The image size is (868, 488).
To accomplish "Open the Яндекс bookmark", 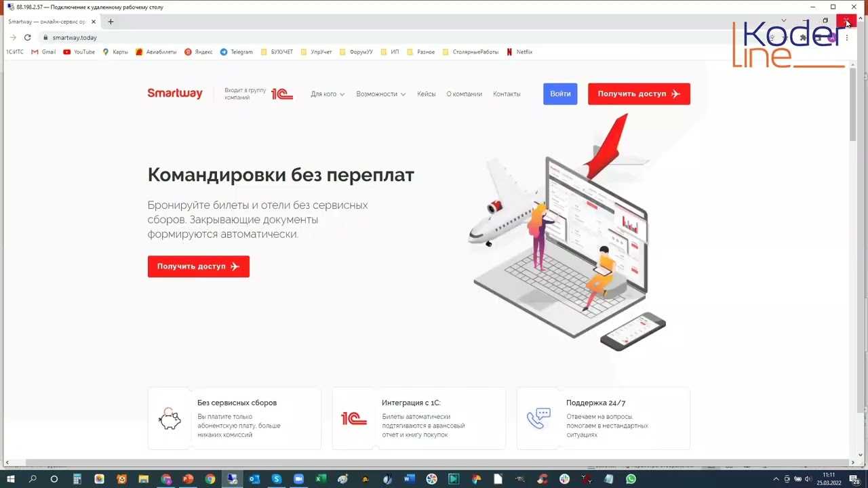I will [x=199, y=52].
